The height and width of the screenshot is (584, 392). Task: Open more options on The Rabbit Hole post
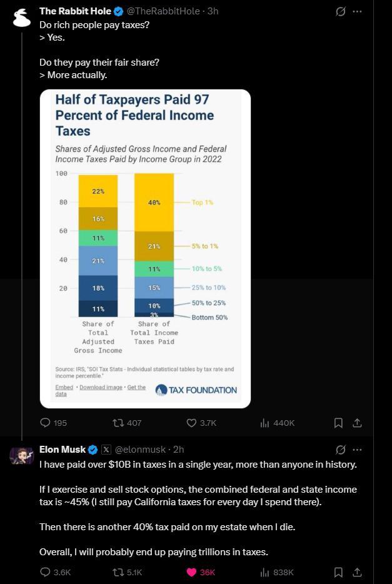point(357,11)
